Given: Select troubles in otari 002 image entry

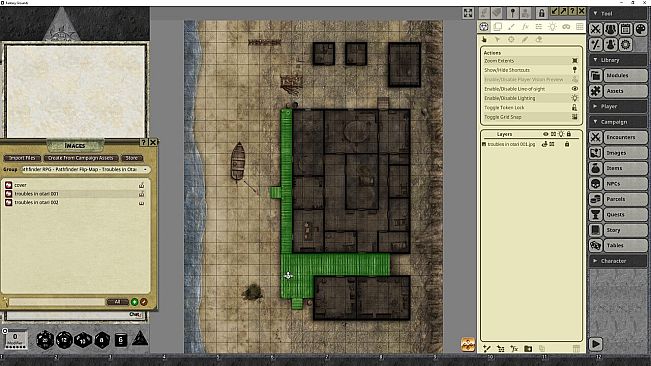Looking at the screenshot, I should click(37, 203).
